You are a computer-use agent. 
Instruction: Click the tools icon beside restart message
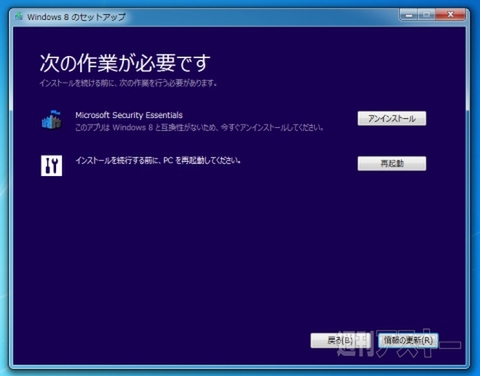(51, 165)
